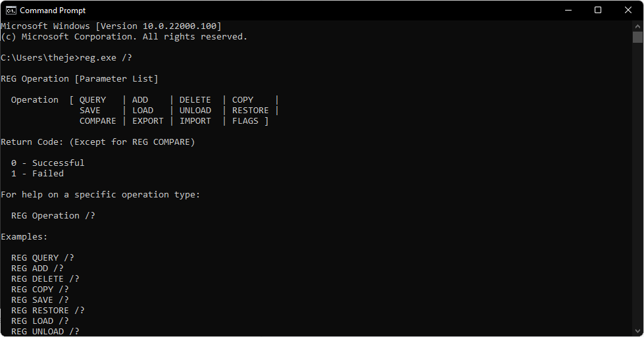Close the Command Prompt window
This screenshot has width=644, height=337.
tap(628, 11)
